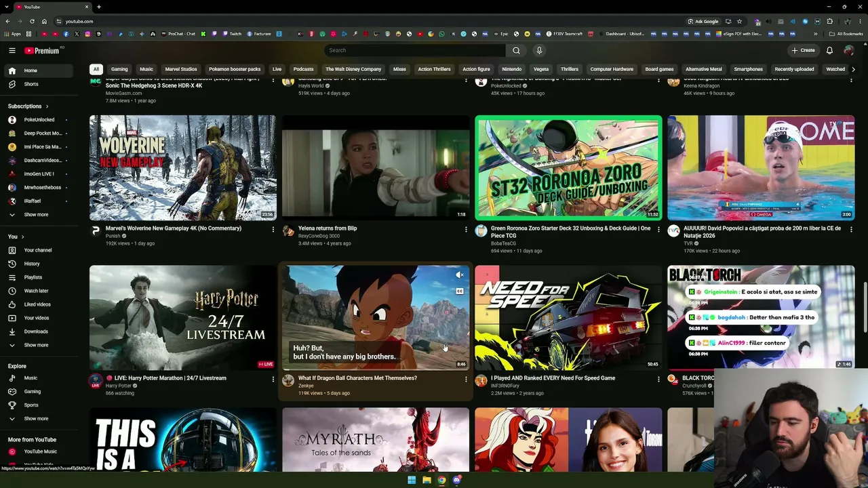The width and height of the screenshot is (868, 488).
Task: Open "Marvel's Wolverine New Gameplay 4K" title
Action: click(174, 228)
